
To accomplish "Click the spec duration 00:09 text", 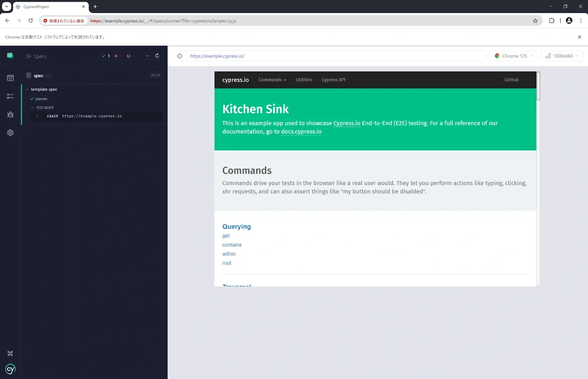I will [155, 75].
